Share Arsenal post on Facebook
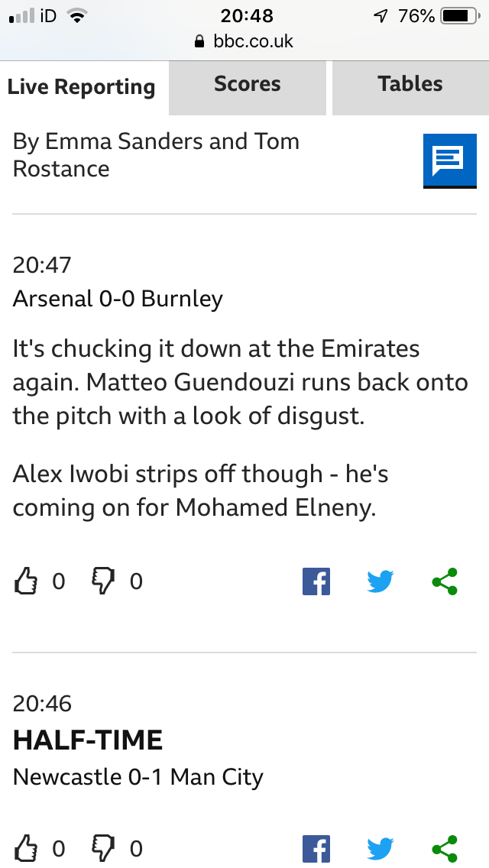 pyautogui.click(x=316, y=582)
